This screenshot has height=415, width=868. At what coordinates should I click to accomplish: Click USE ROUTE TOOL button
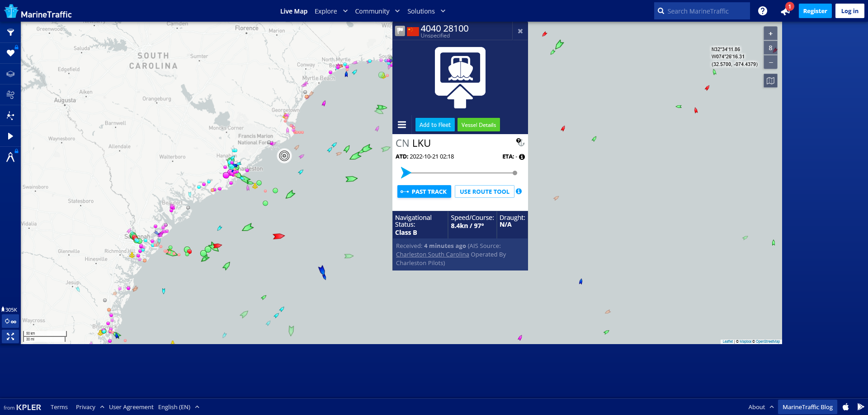click(x=485, y=191)
